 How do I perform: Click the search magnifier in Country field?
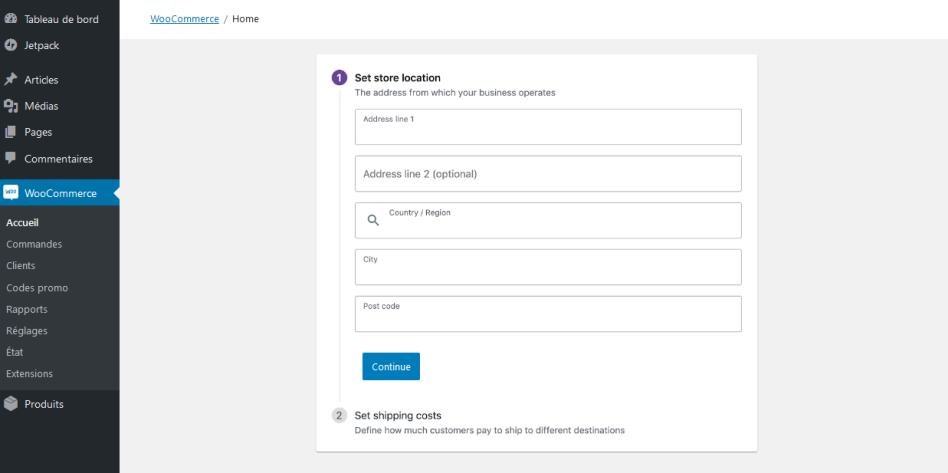[x=373, y=221]
